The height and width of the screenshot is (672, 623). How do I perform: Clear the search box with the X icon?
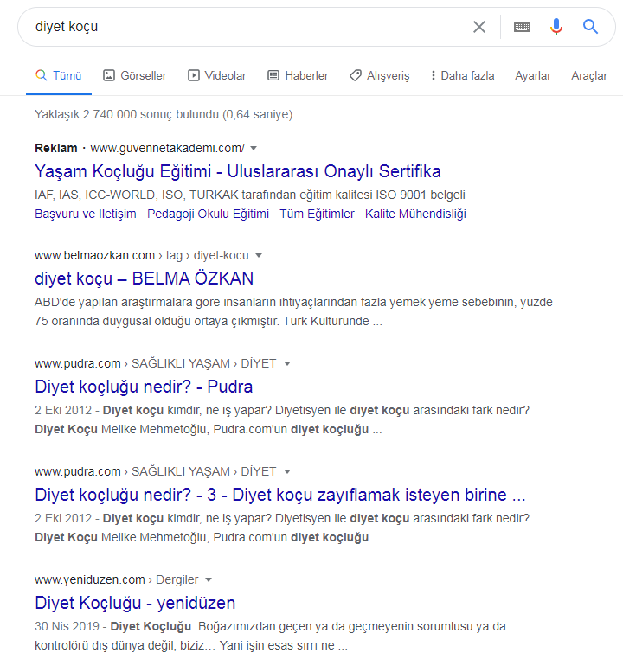click(479, 27)
